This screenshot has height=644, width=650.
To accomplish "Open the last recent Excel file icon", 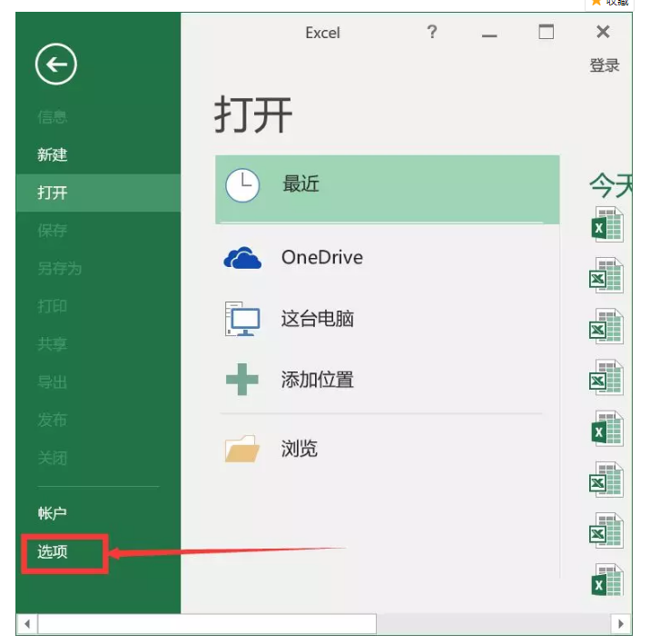I will pos(607,580).
